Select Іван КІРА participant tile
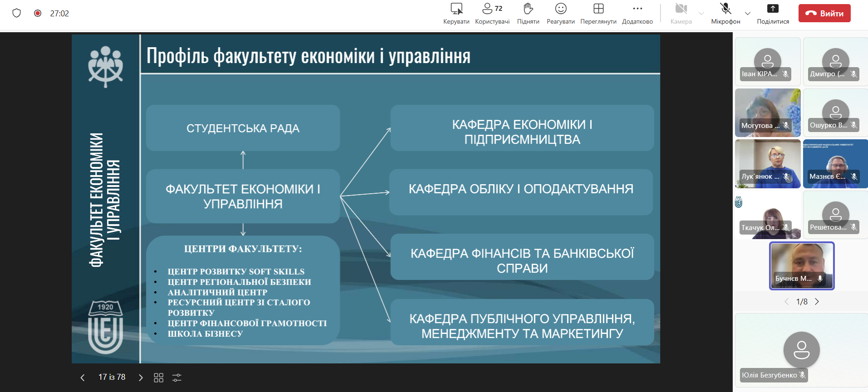Image resolution: width=868 pixels, height=392 pixels. coord(768,62)
